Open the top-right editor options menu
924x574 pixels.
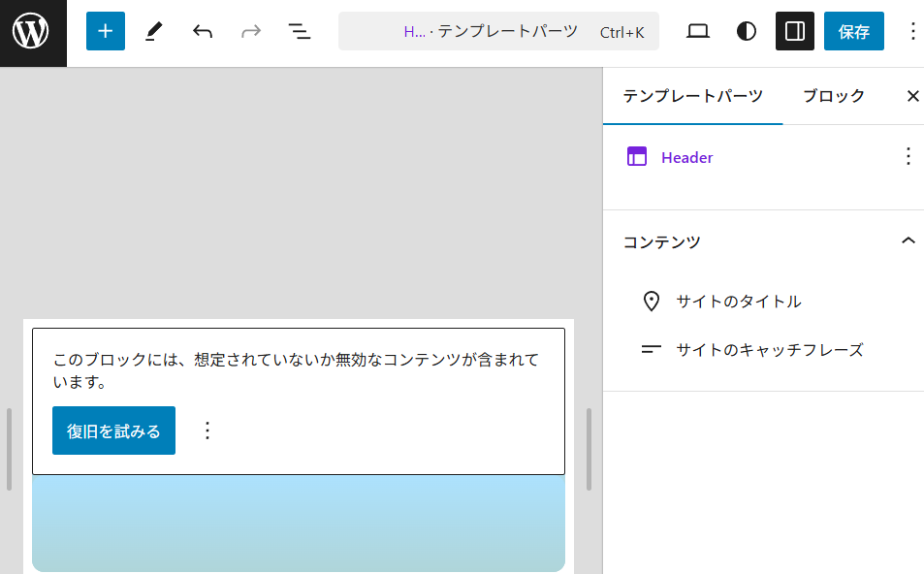point(911,32)
